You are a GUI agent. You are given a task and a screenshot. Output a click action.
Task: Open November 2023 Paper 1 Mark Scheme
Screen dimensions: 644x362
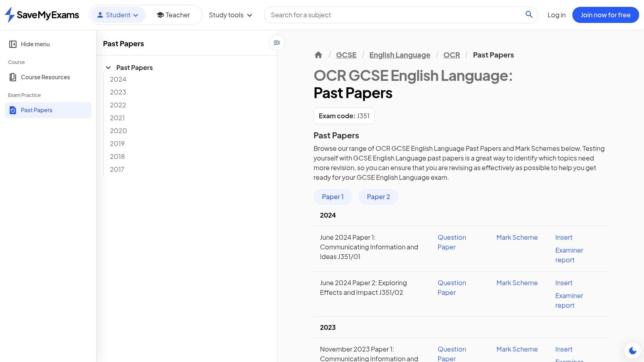click(x=517, y=349)
